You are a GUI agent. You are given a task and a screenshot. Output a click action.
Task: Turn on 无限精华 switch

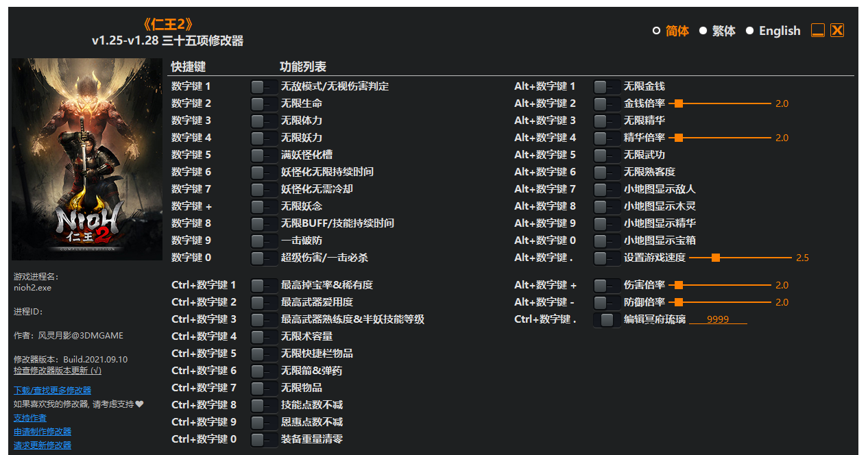click(x=607, y=121)
